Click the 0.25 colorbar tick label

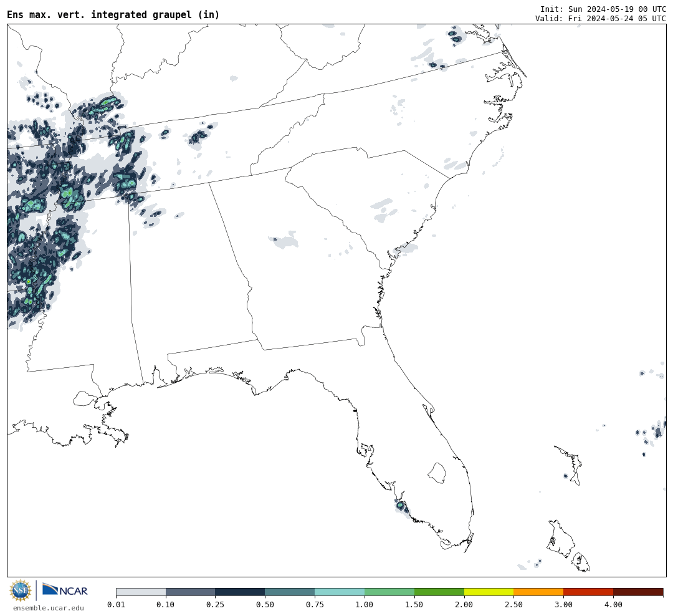[216, 605]
